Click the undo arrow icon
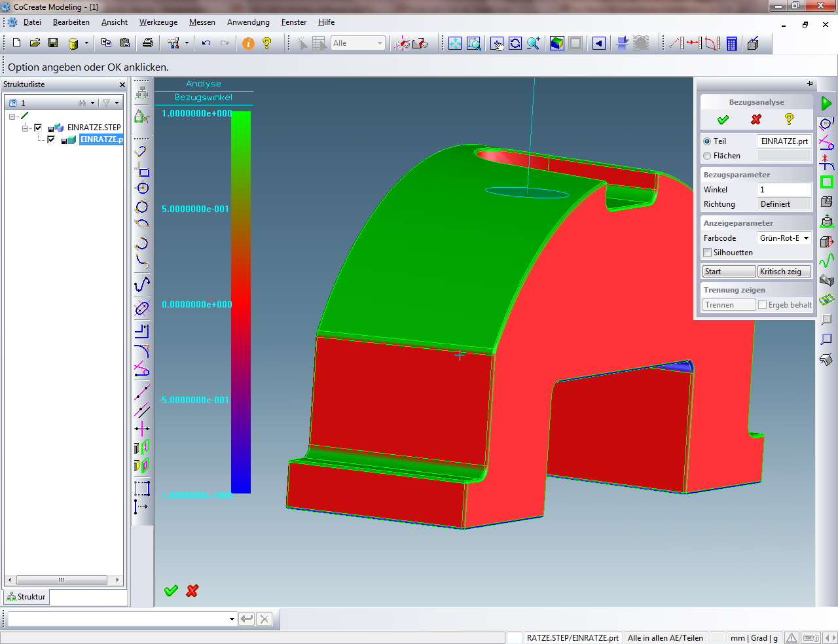838x644 pixels. [206, 43]
